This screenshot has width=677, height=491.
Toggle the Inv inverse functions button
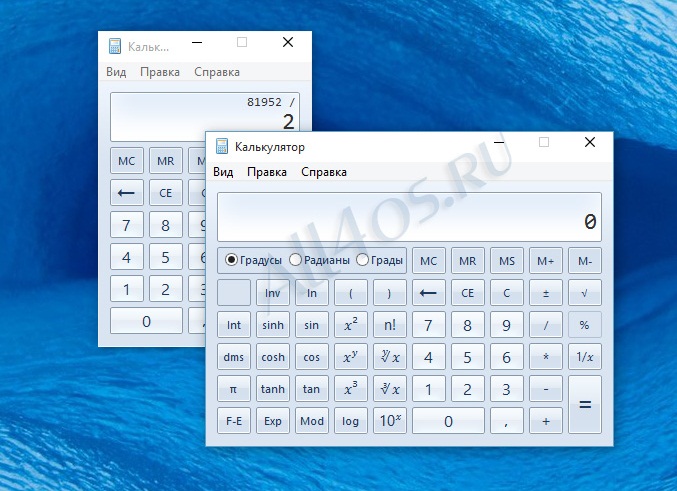pos(272,293)
